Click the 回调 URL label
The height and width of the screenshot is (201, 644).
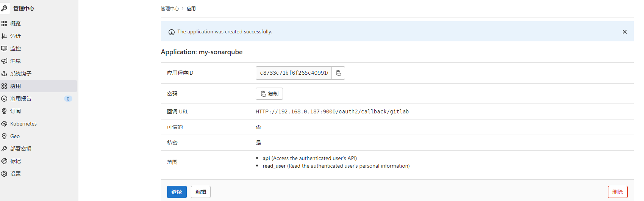coord(178,111)
